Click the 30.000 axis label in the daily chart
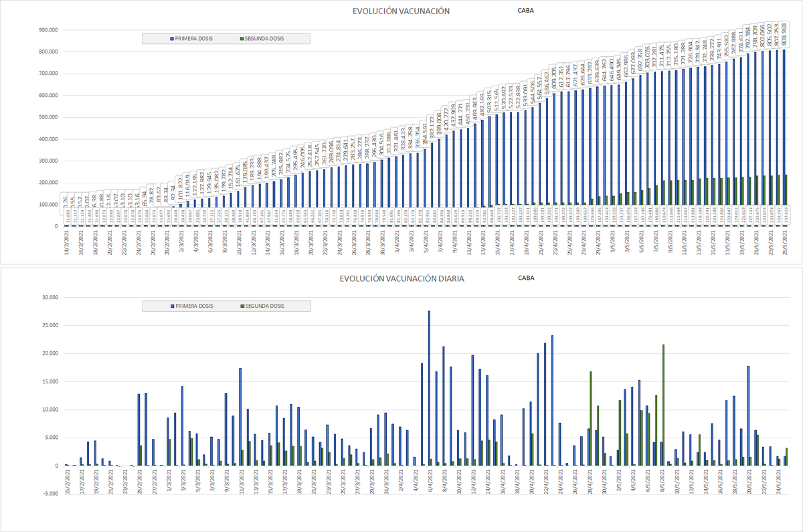This screenshot has width=803, height=532. pos(52,297)
